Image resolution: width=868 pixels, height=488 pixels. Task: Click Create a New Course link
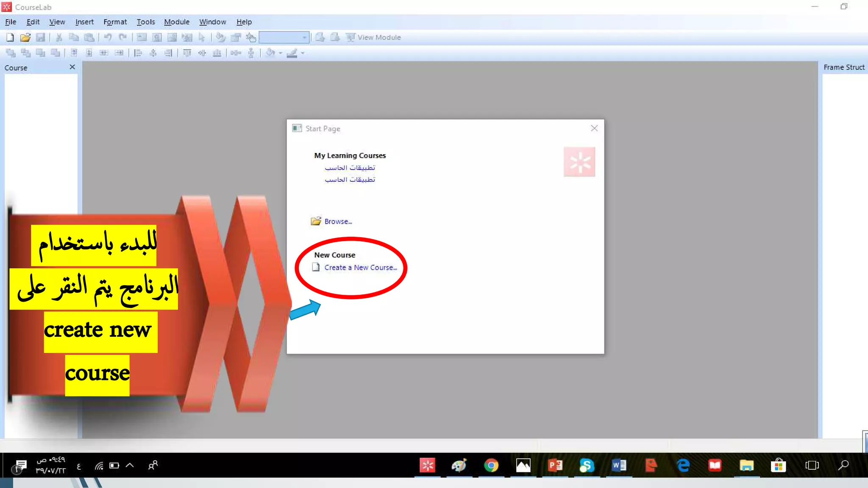click(x=360, y=267)
